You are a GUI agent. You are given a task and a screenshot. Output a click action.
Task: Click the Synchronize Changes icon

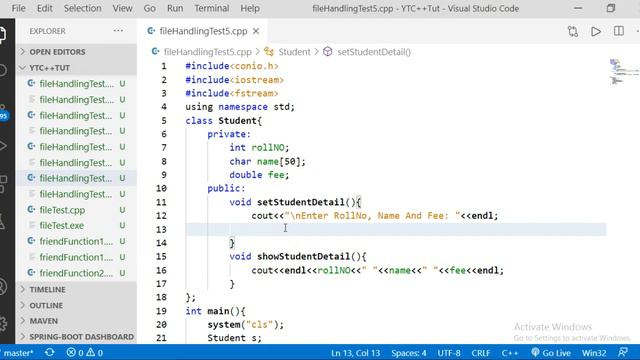(50, 353)
